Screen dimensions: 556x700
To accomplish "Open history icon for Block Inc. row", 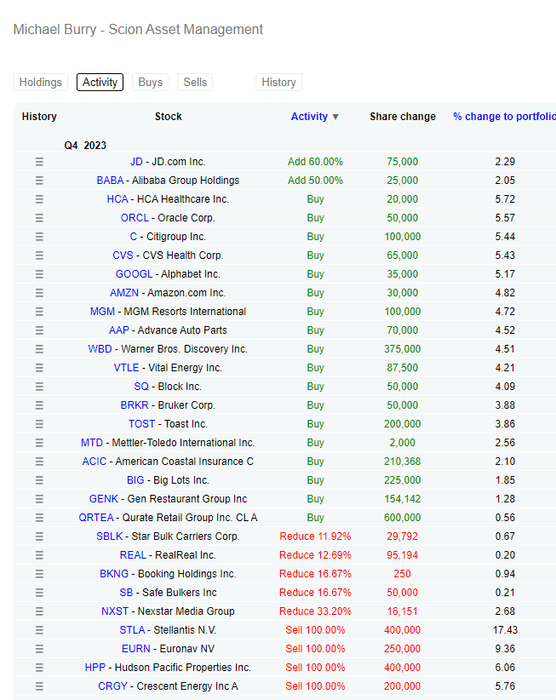I will pyautogui.click(x=39, y=387).
